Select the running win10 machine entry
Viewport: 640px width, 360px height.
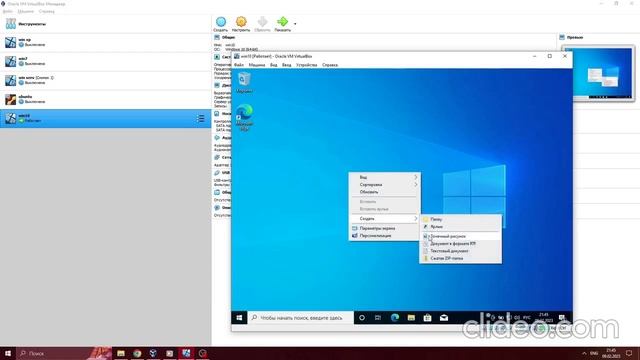[105, 118]
